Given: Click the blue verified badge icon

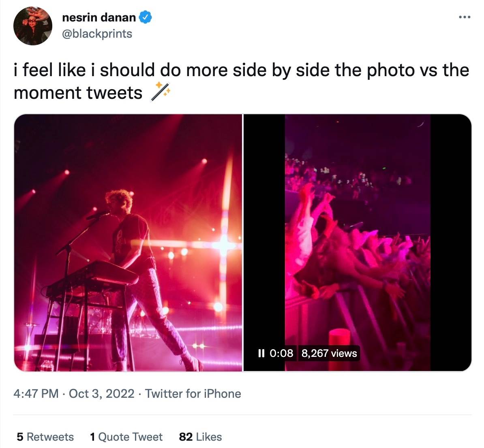Looking at the screenshot, I should tap(146, 17).
